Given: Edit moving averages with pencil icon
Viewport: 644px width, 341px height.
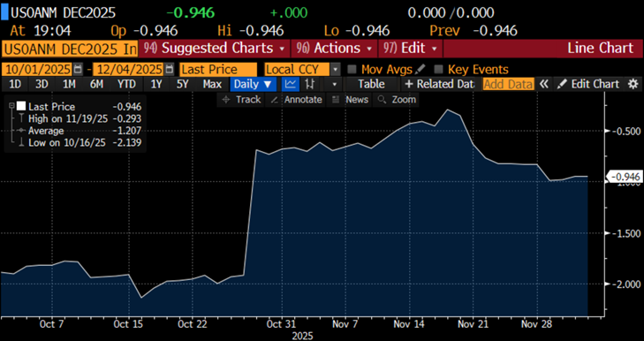Looking at the screenshot, I should coord(420,69).
